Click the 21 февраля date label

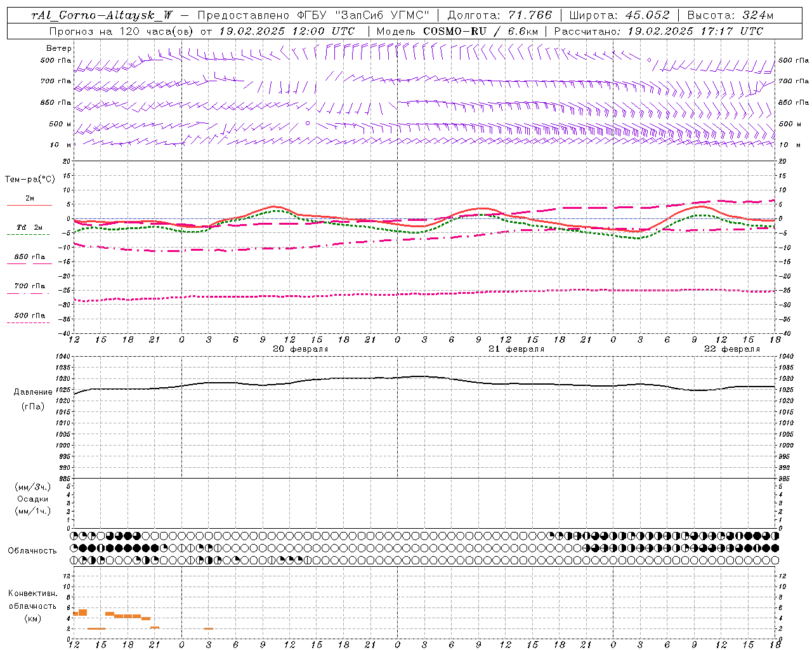click(x=516, y=349)
